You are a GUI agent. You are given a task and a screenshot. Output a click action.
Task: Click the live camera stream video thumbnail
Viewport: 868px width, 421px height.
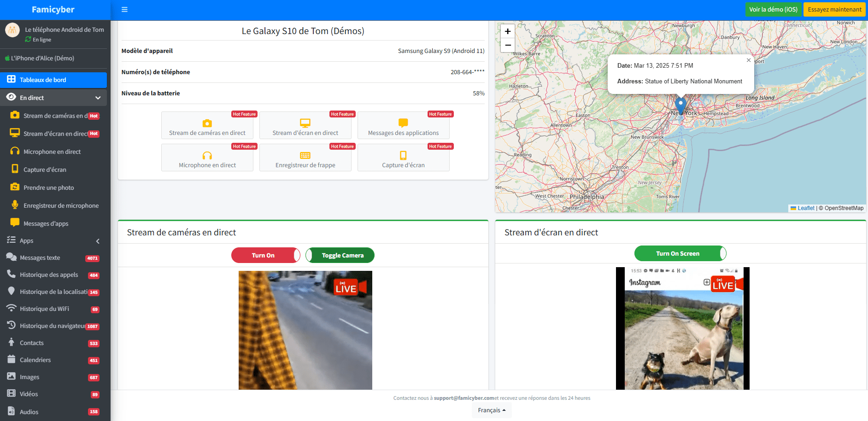305,330
